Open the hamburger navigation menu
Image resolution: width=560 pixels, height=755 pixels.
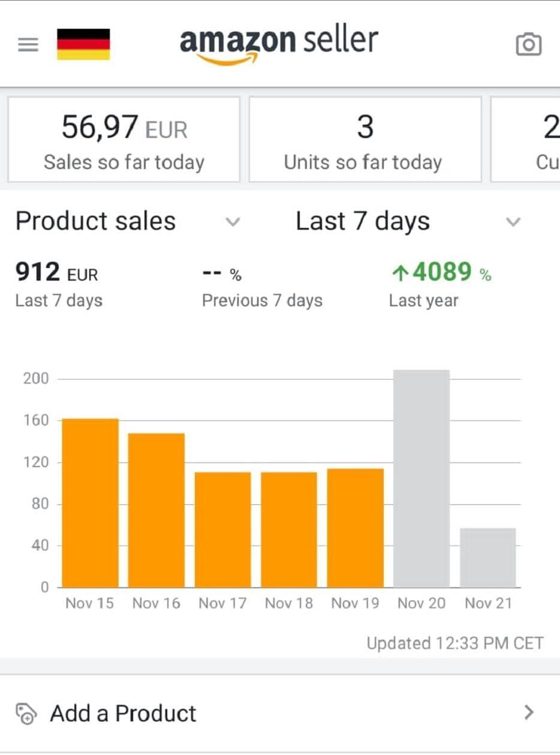pos(28,44)
